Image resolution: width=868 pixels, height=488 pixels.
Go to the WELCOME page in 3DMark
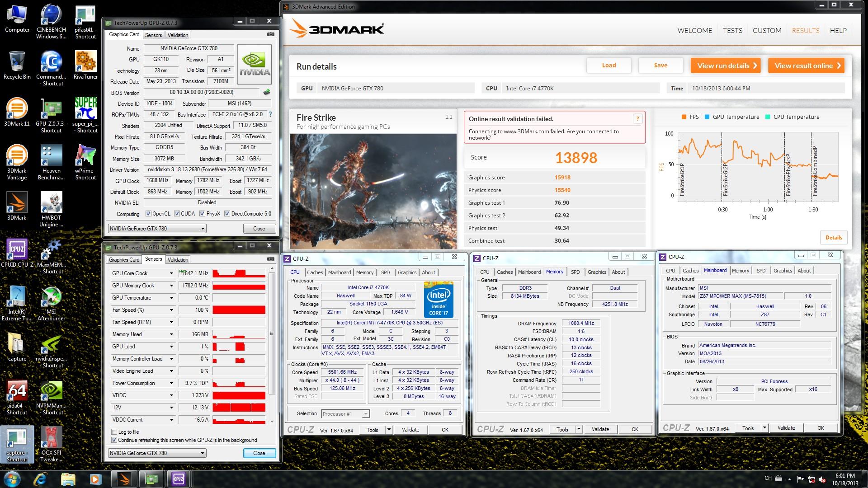(694, 30)
